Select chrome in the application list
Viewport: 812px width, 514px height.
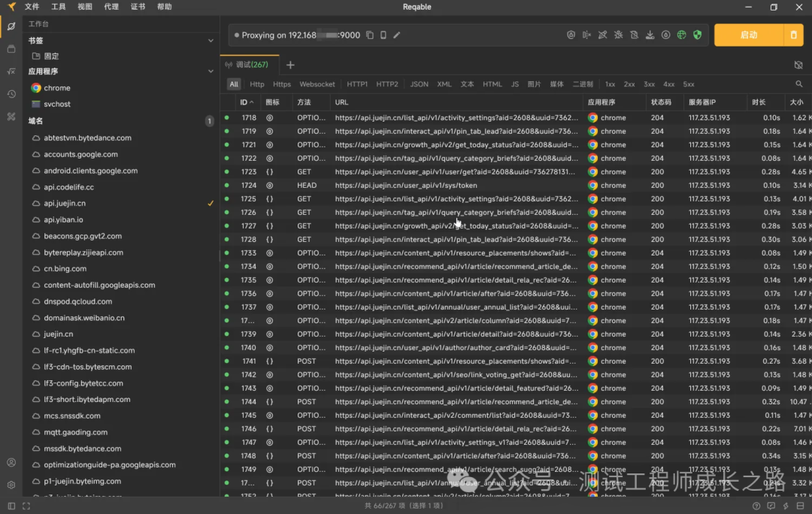(x=120, y=88)
